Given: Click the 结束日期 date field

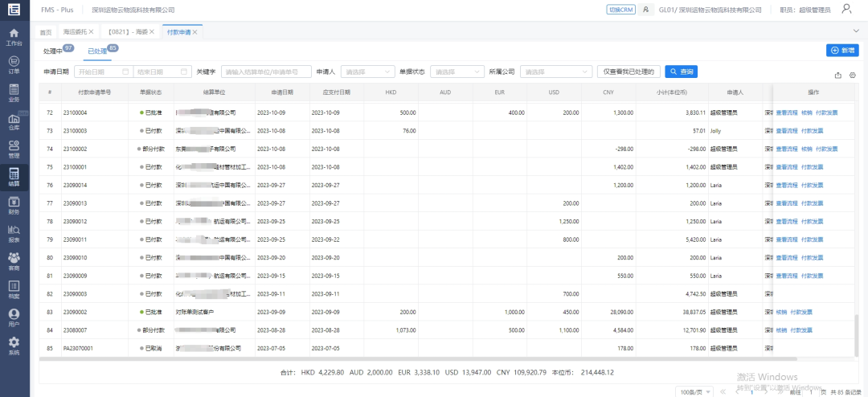Looking at the screenshot, I should tap(162, 72).
